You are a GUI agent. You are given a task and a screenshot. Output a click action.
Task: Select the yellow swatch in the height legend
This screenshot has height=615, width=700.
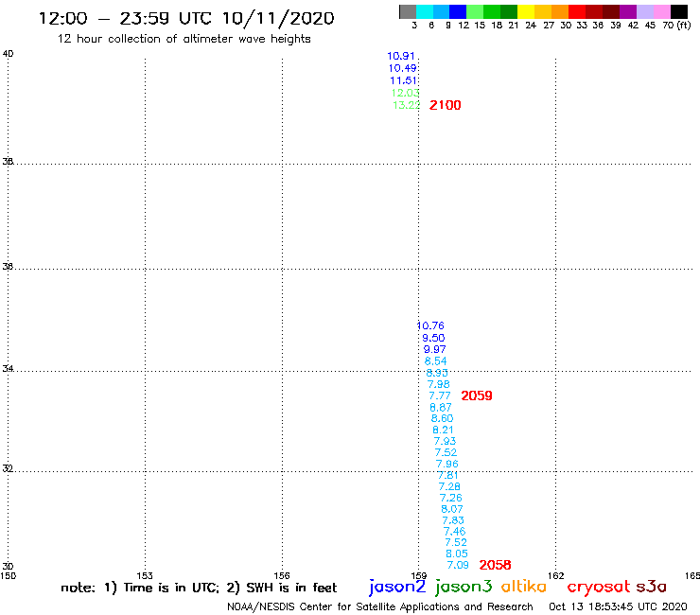tap(526, 11)
